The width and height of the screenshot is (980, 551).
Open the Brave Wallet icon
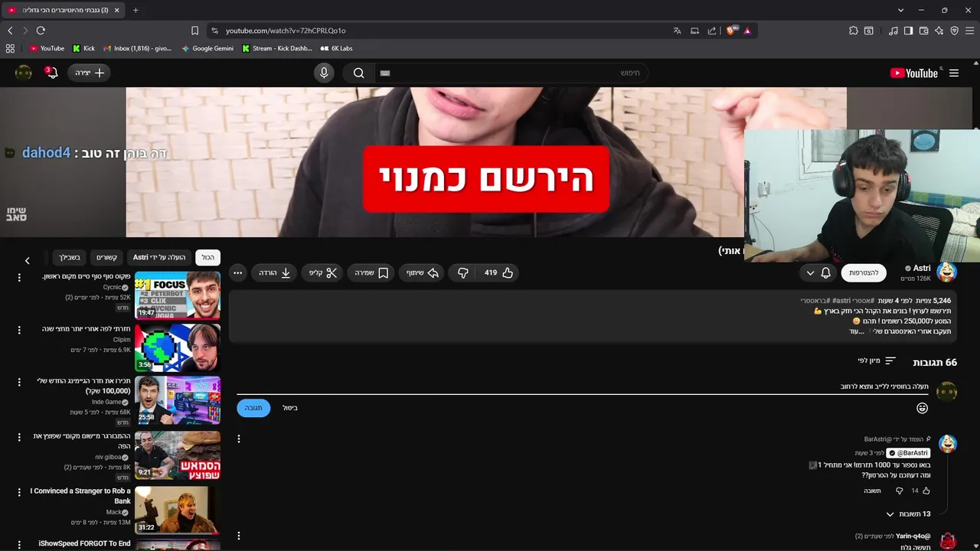click(923, 31)
